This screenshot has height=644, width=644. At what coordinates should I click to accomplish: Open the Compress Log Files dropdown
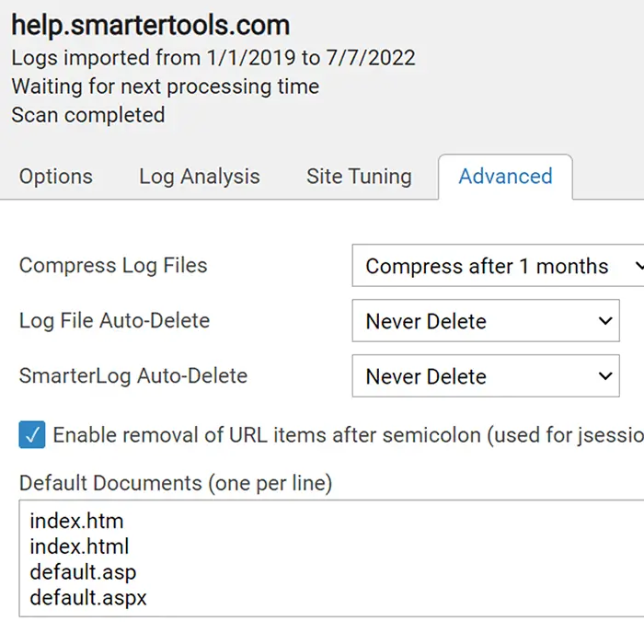pyautogui.click(x=498, y=266)
